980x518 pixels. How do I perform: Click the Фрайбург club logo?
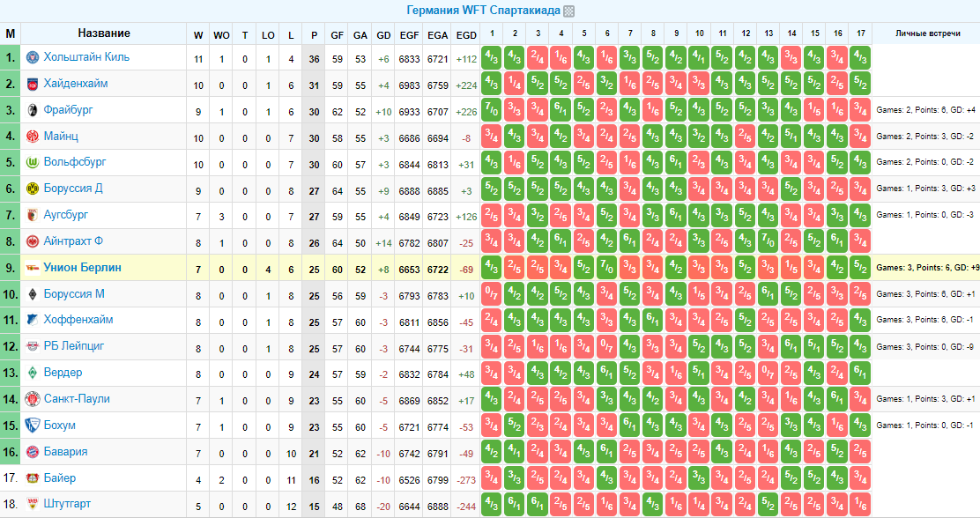tap(33, 111)
